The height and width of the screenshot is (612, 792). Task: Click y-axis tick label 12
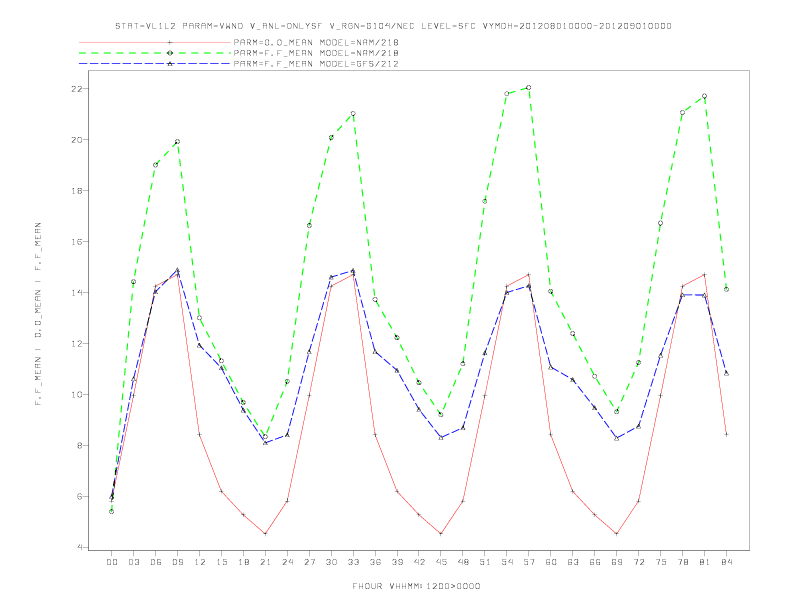[x=76, y=344]
